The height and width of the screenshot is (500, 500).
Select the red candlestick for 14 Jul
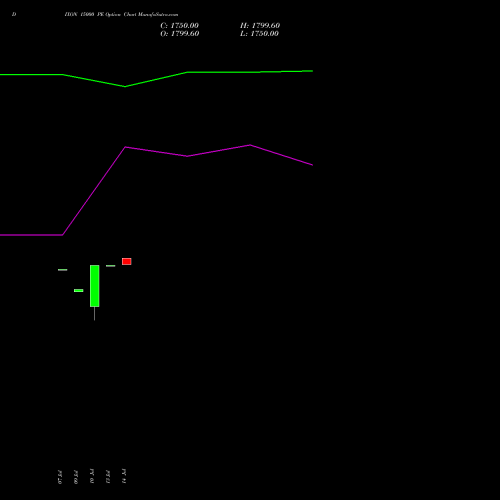[127, 261]
